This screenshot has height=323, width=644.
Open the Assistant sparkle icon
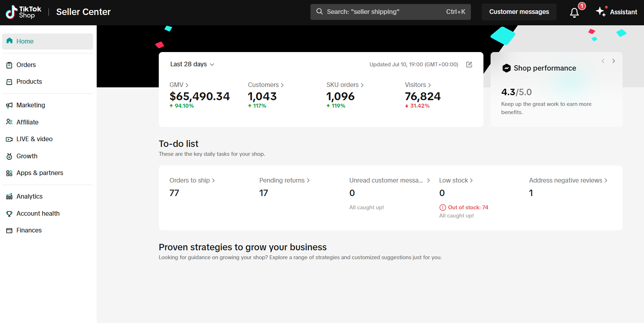pyautogui.click(x=601, y=12)
